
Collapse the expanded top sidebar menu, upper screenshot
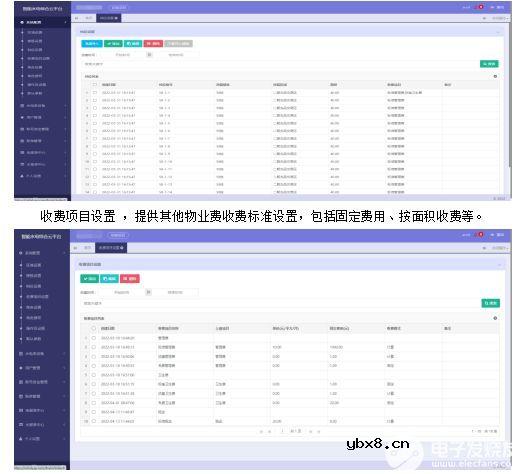[43, 22]
